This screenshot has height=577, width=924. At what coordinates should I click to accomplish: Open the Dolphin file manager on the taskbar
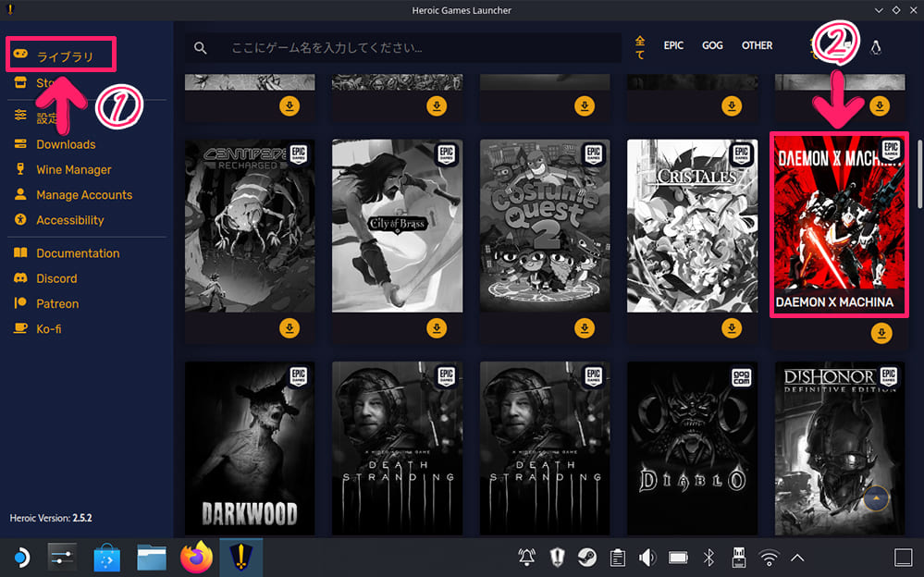152,558
